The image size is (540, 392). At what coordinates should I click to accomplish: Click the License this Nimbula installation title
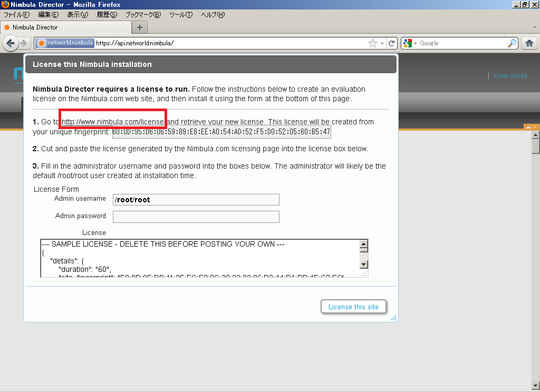tap(92, 64)
